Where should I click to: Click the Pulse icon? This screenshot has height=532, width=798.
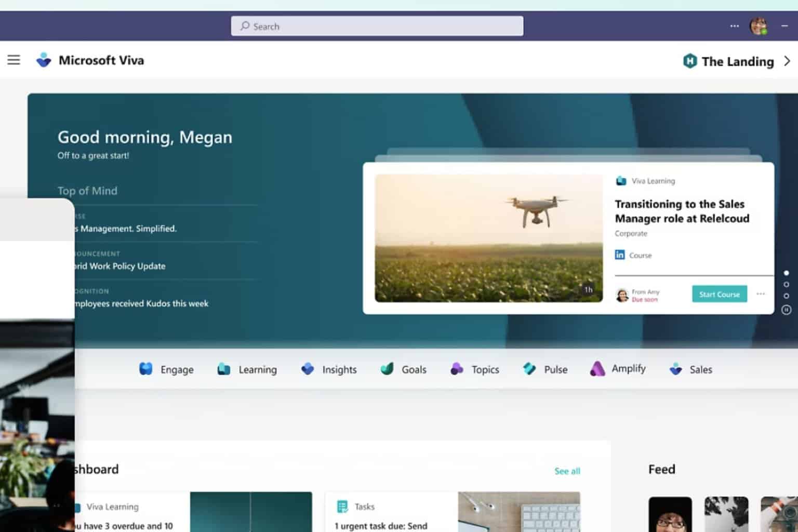pyautogui.click(x=529, y=369)
